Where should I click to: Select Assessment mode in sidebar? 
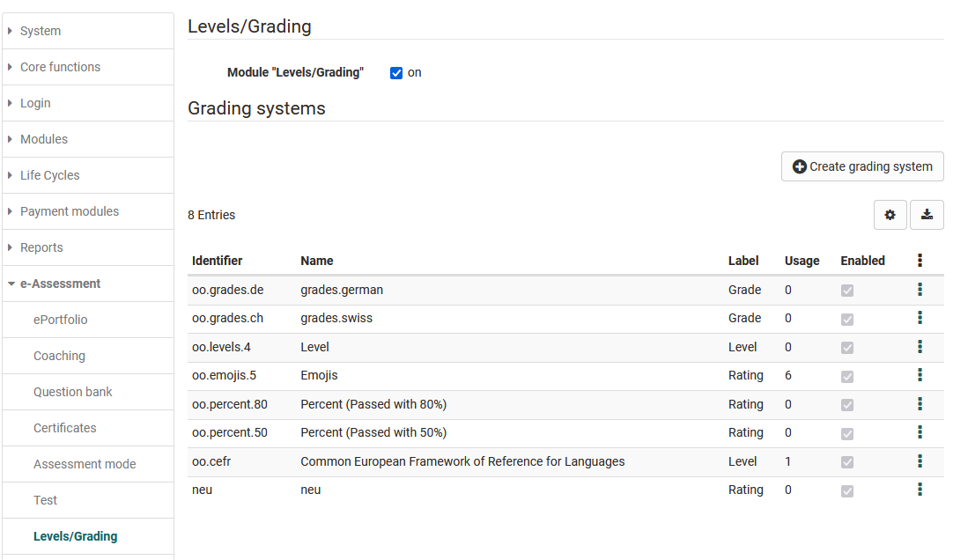(85, 464)
